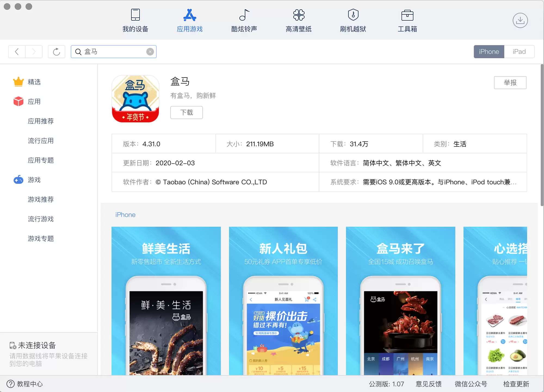Open the 鲜美生活 screenshot
The height and width of the screenshot is (392, 544).
[166, 301]
